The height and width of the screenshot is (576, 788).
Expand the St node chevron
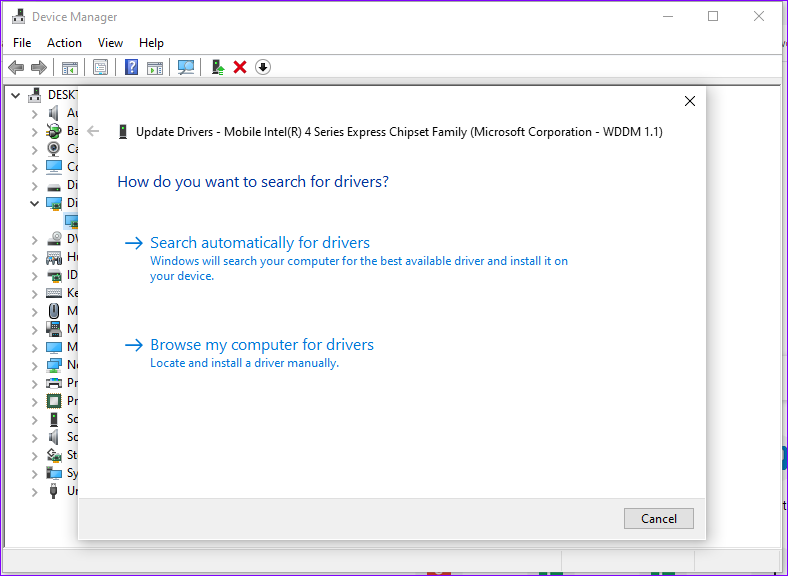click(34, 456)
